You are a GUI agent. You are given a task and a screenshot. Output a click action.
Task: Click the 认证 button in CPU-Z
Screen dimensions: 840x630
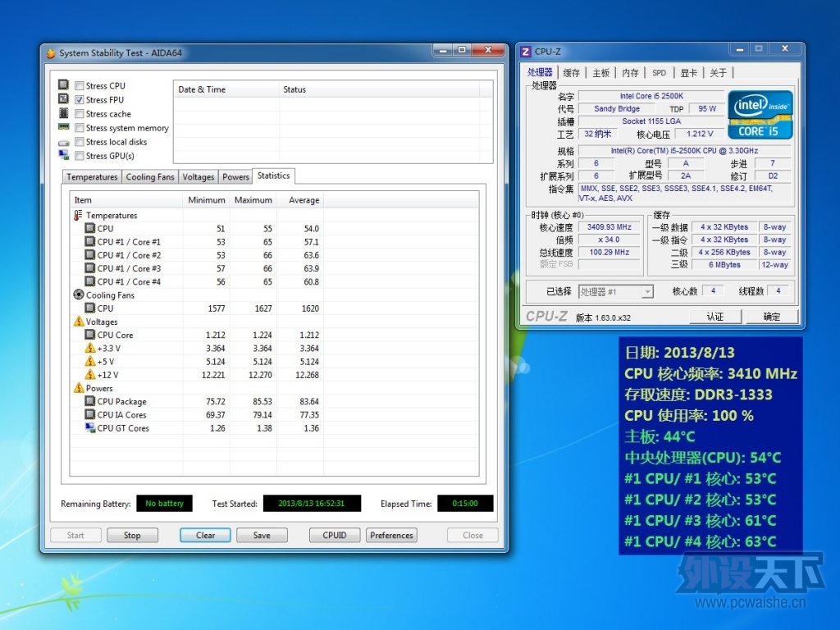715,317
